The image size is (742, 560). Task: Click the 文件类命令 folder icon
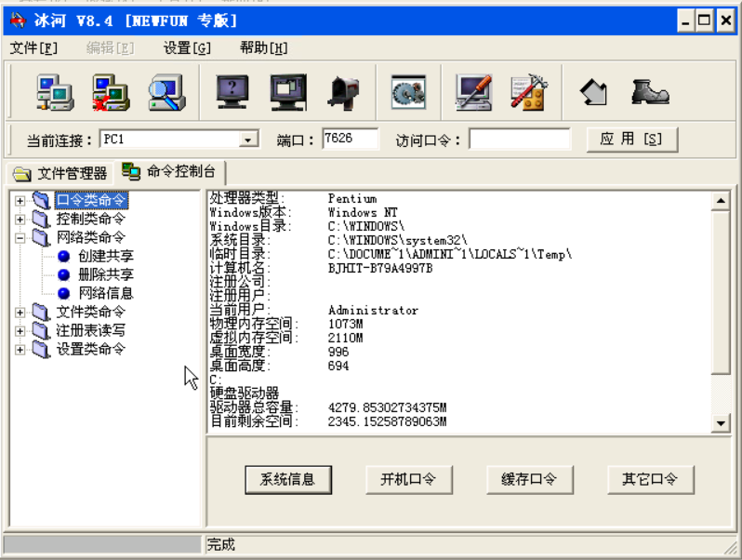click(x=41, y=312)
